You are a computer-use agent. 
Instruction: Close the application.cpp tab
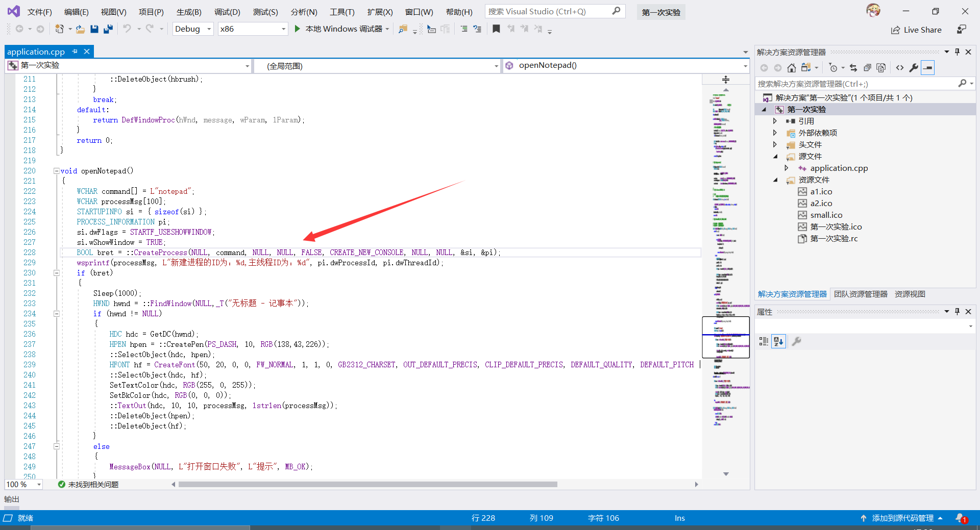pos(87,52)
